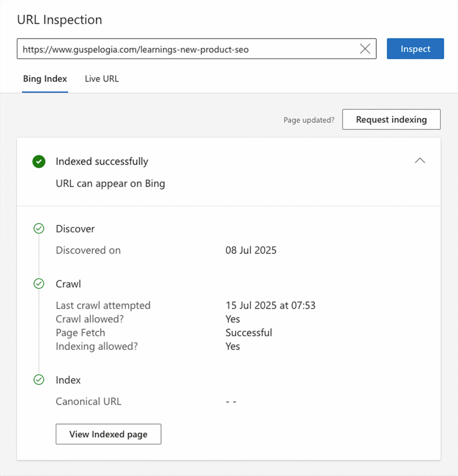
Task: Click the Page Fetch 'Successful' value
Action: point(249,333)
